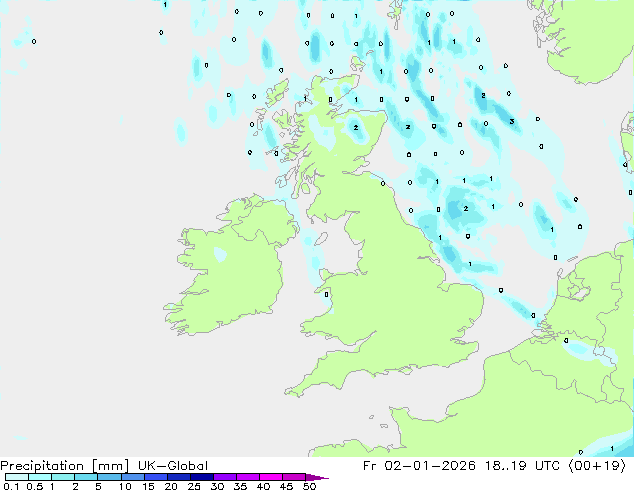Pick the 10–15 mm legend color swatch
The height and width of the screenshot is (490, 634).
click(133, 477)
